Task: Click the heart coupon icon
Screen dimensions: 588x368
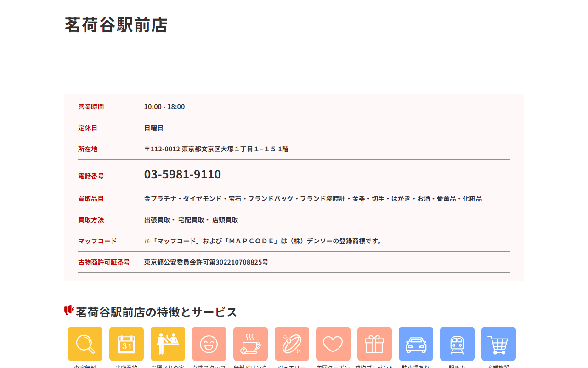Action: click(x=333, y=344)
